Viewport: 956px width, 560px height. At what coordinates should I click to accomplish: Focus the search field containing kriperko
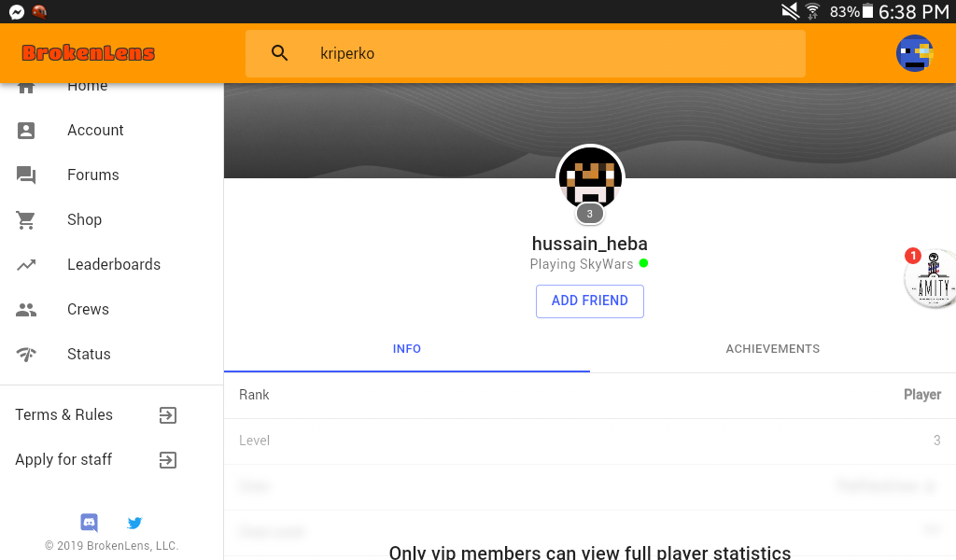coord(526,53)
